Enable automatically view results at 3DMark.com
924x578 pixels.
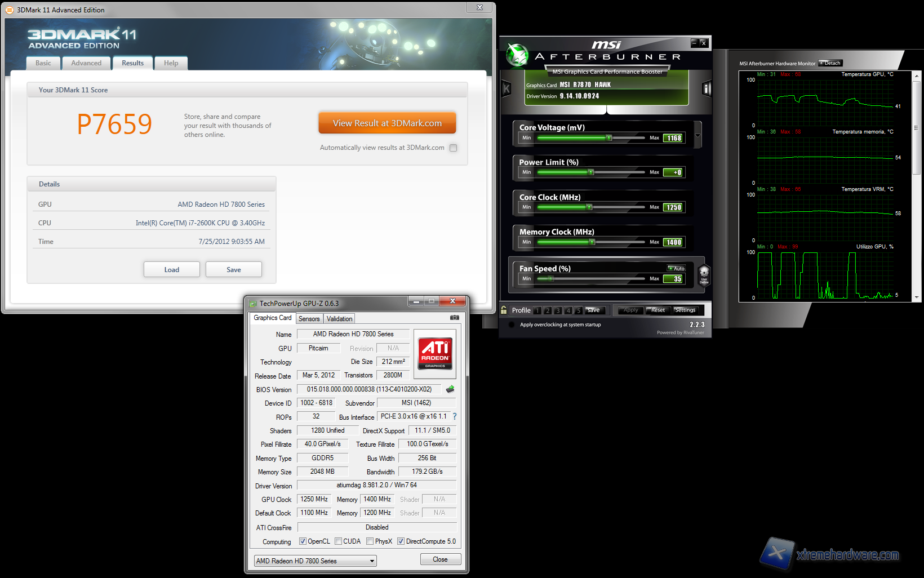coord(454,148)
